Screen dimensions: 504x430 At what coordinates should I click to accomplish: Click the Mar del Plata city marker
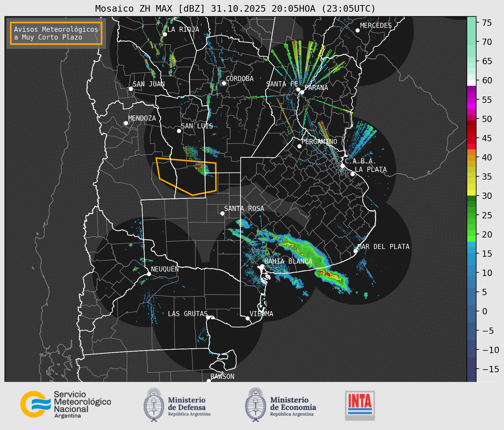point(356,251)
